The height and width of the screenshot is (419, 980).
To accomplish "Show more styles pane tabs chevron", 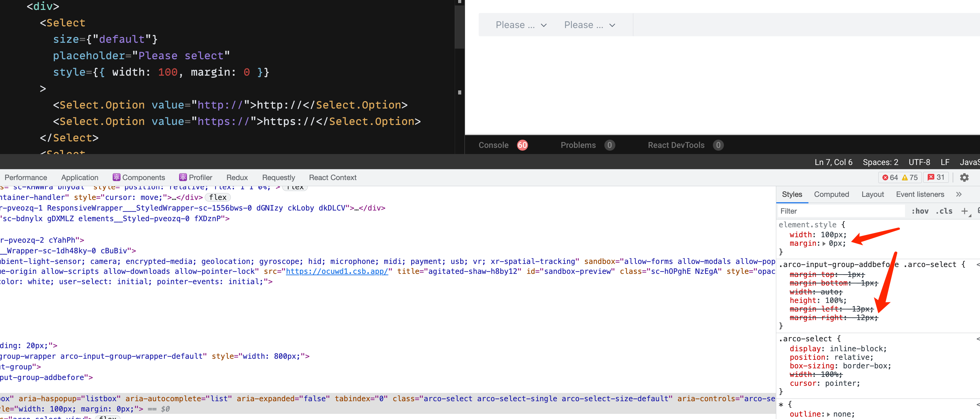I will coord(959,194).
